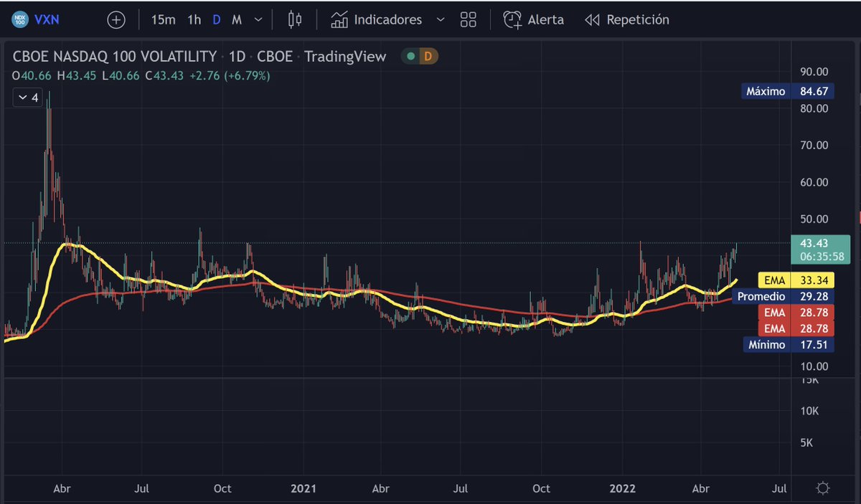Open the chart layout grid selector

click(x=469, y=20)
